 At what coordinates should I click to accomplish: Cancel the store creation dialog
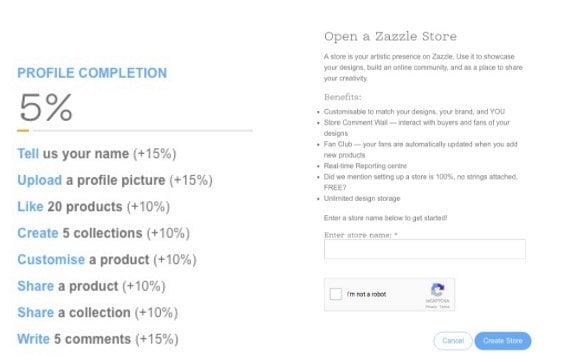(x=453, y=341)
